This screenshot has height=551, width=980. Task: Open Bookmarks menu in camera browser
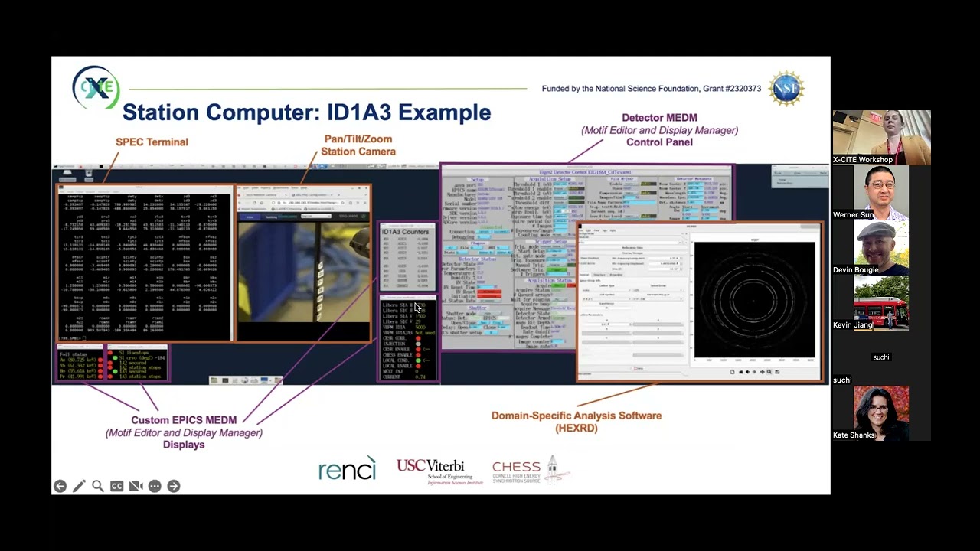tap(281, 188)
